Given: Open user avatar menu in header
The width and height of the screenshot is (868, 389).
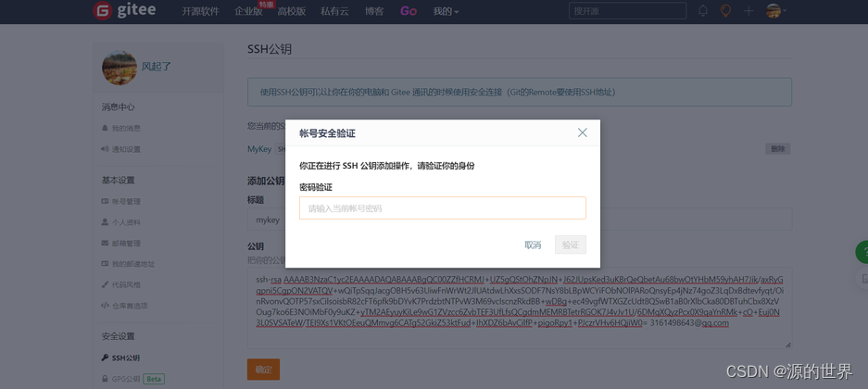Looking at the screenshot, I should (x=776, y=10).
